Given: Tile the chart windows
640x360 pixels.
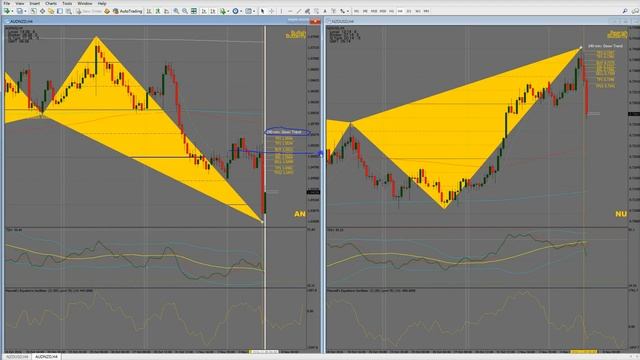Looking at the screenshot, I should (193, 11).
